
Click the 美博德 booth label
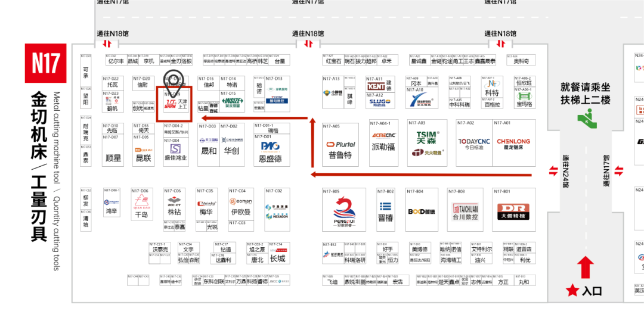[x=420, y=249]
